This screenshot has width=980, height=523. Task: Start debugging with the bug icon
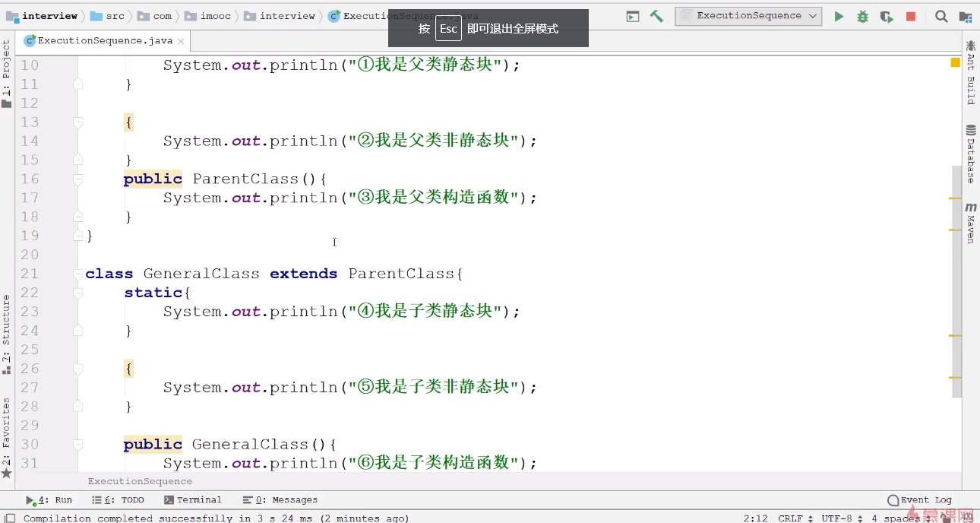[862, 16]
